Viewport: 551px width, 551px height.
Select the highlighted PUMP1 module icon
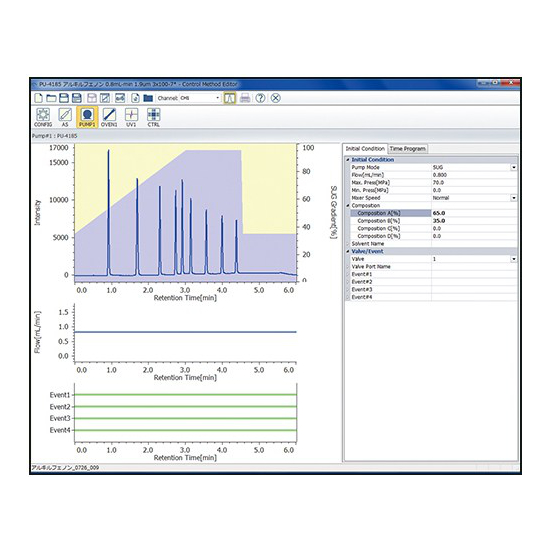[x=87, y=117]
